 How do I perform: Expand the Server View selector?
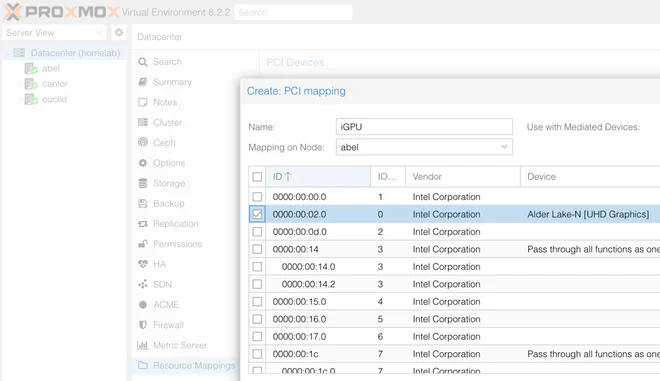pyautogui.click(x=54, y=32)
